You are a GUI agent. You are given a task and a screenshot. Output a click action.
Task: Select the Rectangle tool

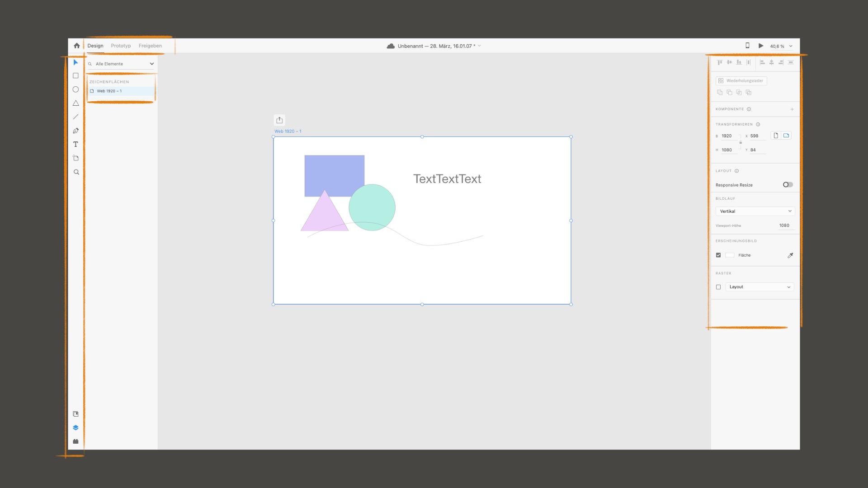point(75,75)
